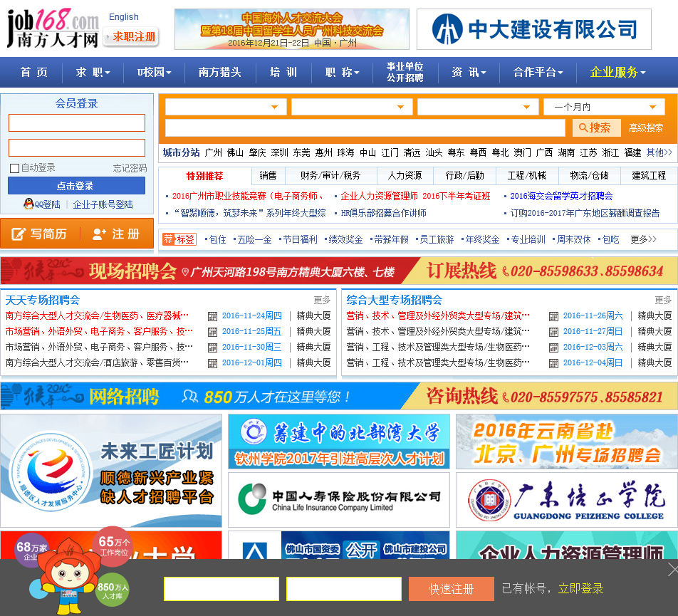Select 广州 city substation
The image size is (678, 616).
pos(213,152)
